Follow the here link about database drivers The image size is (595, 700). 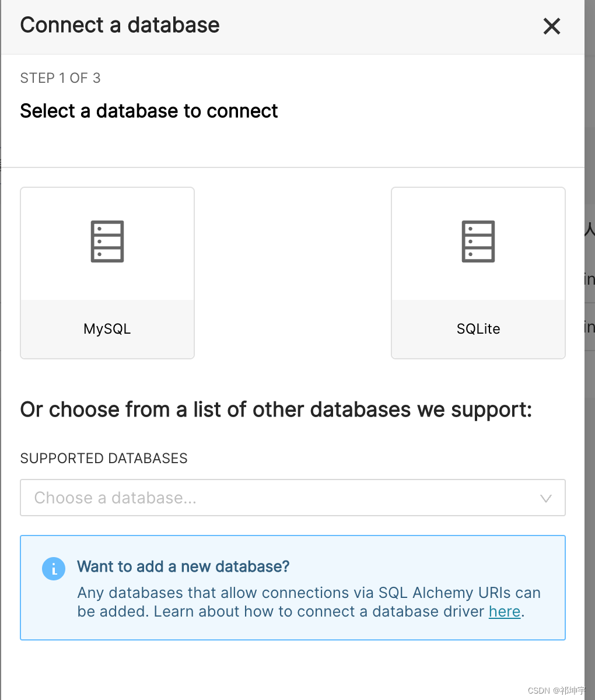coord(504,611)
